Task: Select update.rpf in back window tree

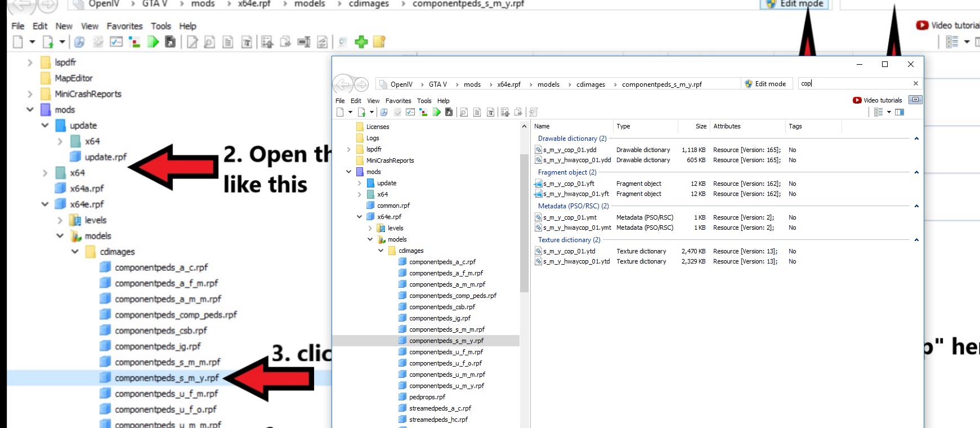Action: pyautogui.click(x=105, y=157)
